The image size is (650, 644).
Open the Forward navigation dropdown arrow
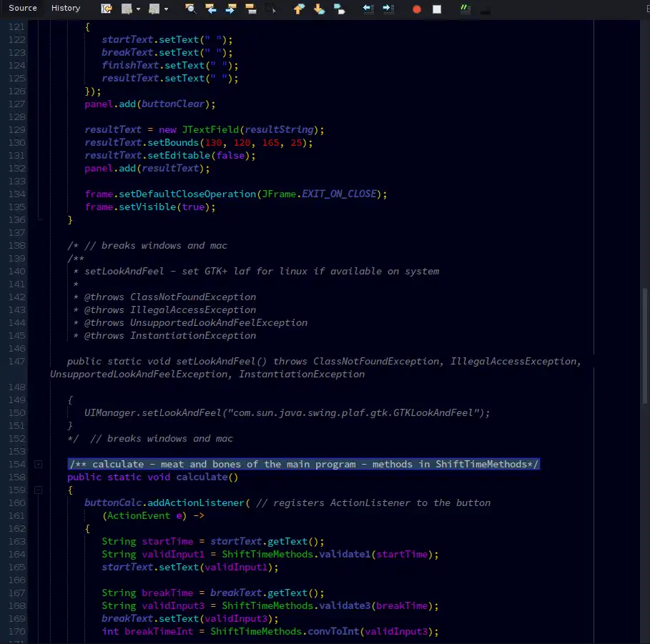166,9
